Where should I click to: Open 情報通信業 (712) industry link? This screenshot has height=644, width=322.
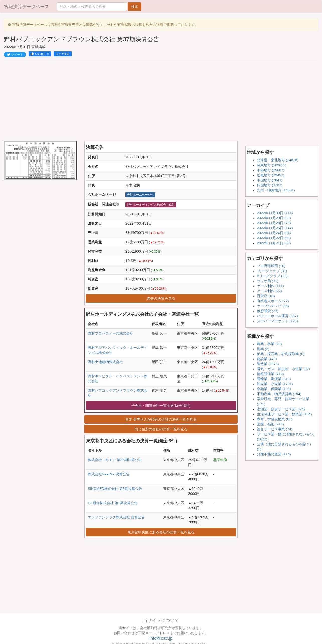click(x=270, y=374)
